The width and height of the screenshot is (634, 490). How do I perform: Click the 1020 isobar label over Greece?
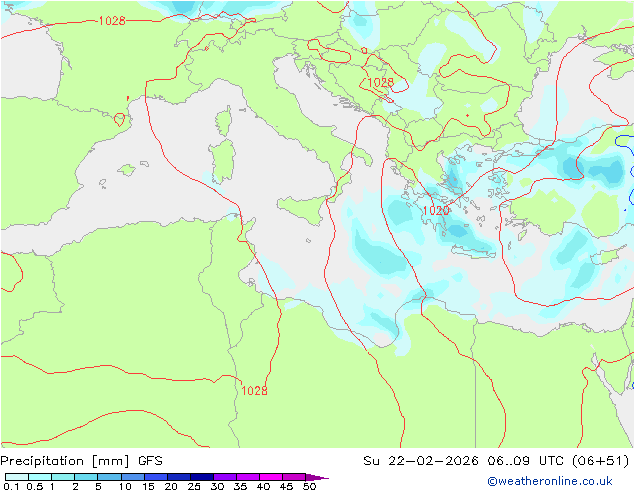(435, 210)
